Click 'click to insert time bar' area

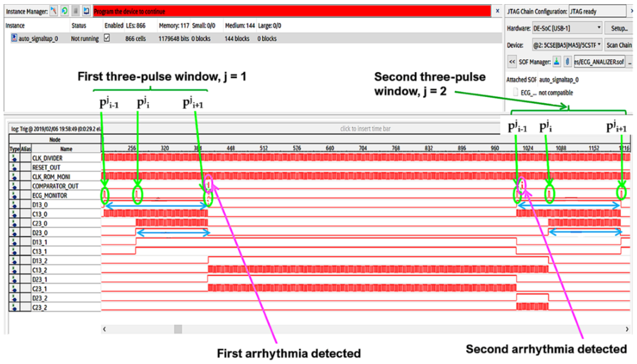click(365, 129)
